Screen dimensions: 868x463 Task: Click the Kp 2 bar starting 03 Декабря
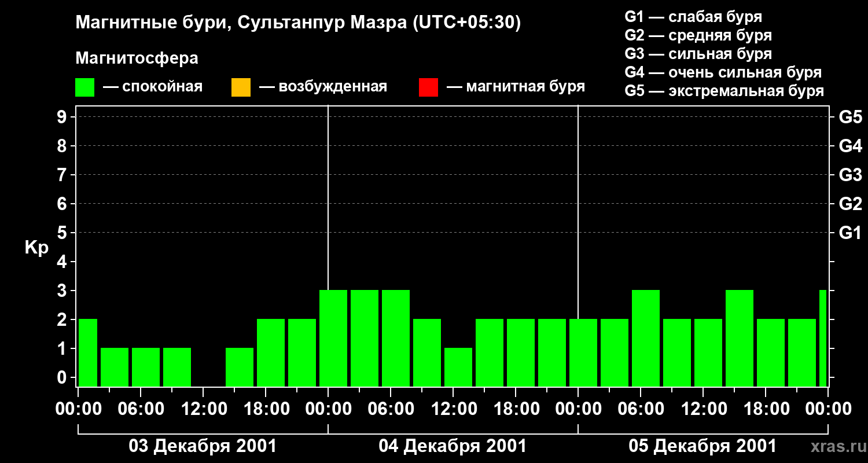[x=88, y=352]
